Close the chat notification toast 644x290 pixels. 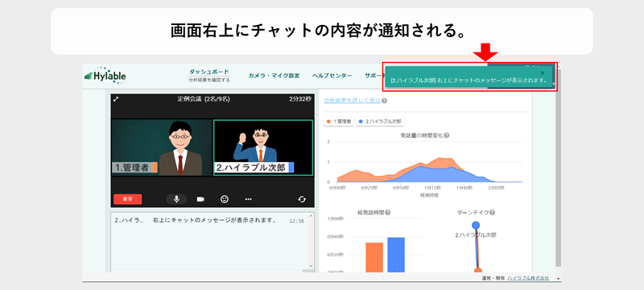point(543,72)
